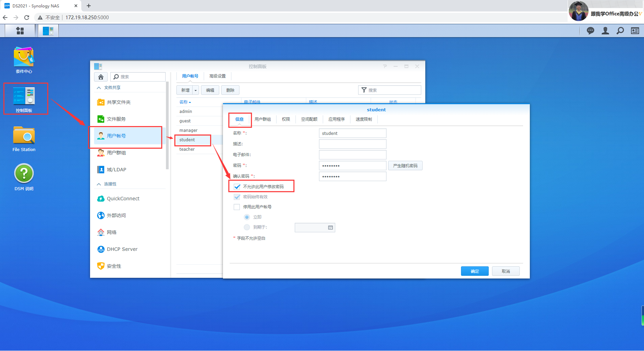Confirm changes with the blue OK button
This screenshot has width=644, height=351.
474,271
